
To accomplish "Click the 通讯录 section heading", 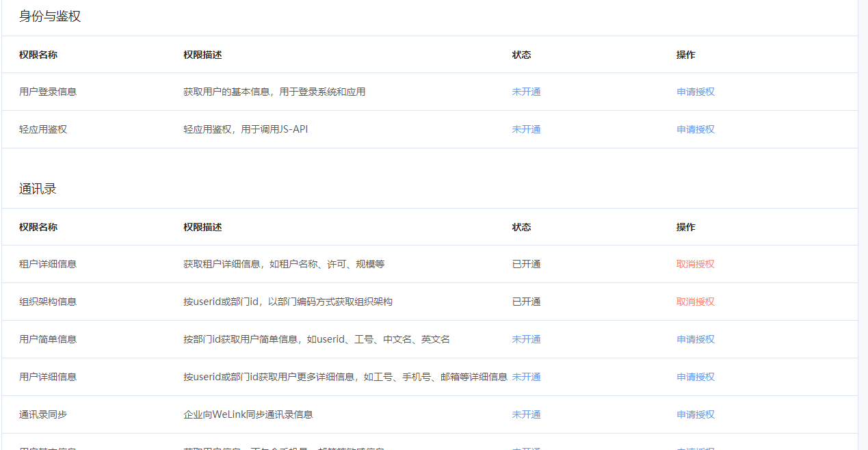I will 38,189.
